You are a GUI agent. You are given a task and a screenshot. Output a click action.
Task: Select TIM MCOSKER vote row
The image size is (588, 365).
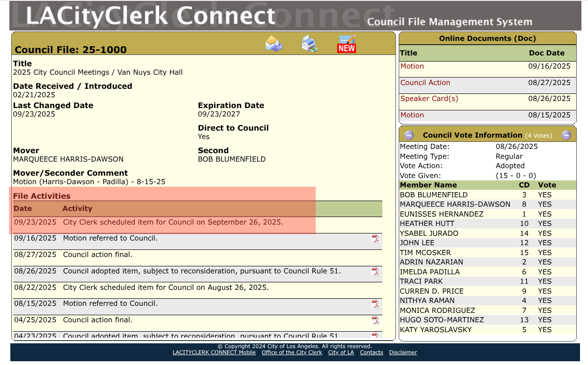tap(487, 253)
